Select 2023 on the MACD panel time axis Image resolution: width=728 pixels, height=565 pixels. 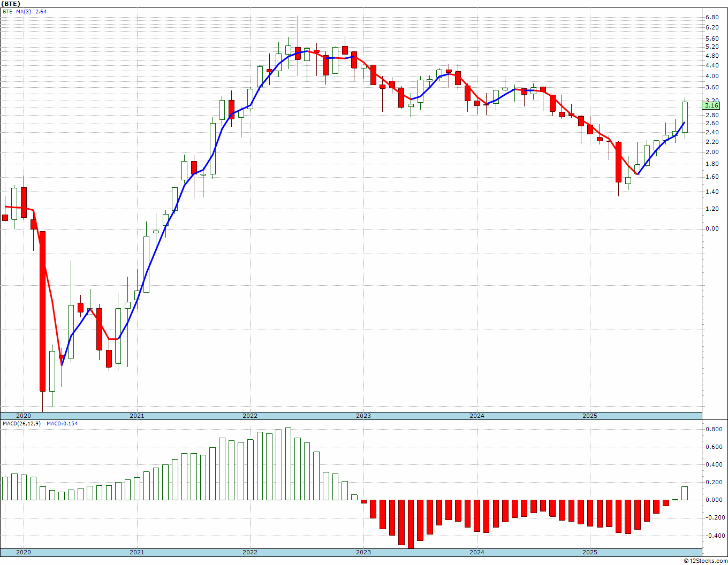pos(363,552)
